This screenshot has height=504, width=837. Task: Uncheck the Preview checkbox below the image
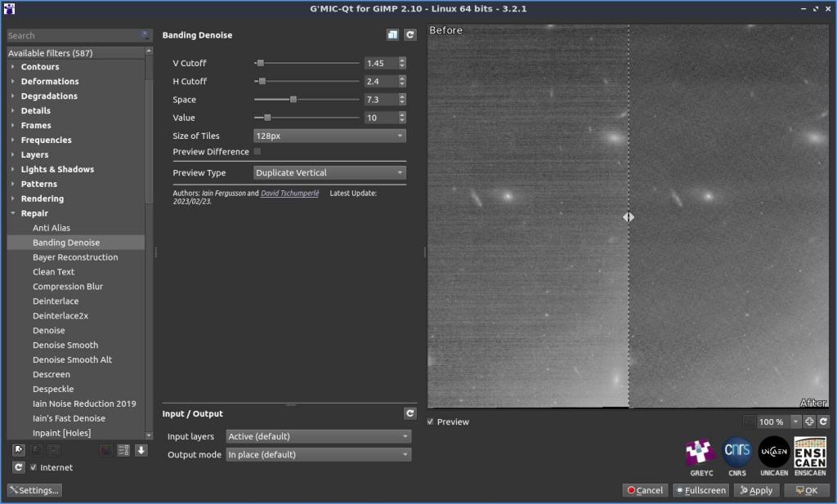432,421
